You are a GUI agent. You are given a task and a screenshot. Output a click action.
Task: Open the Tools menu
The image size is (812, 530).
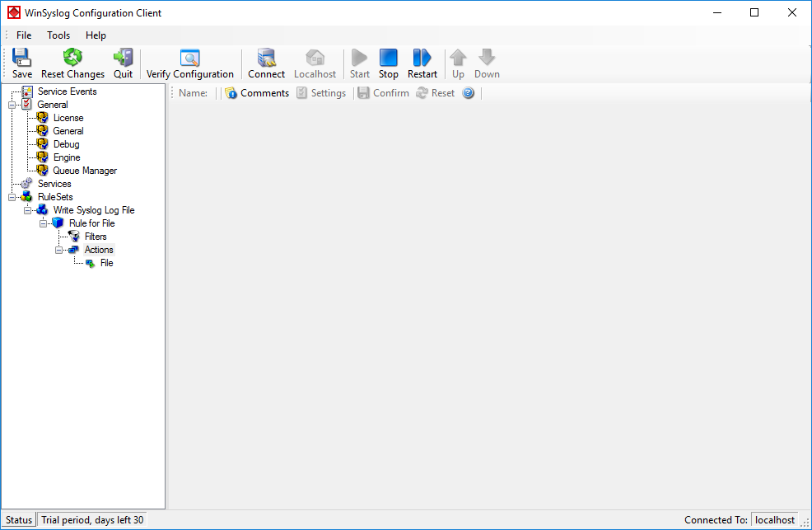pos(58,35)
